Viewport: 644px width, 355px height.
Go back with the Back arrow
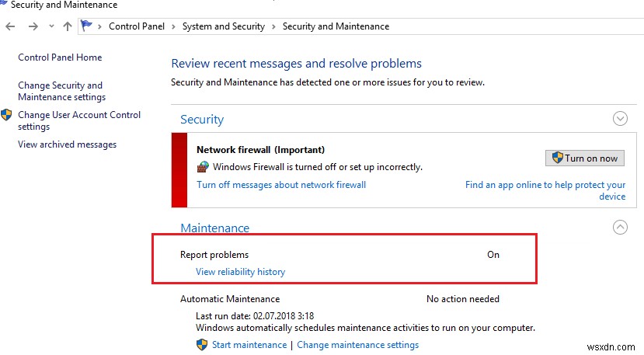10,26
